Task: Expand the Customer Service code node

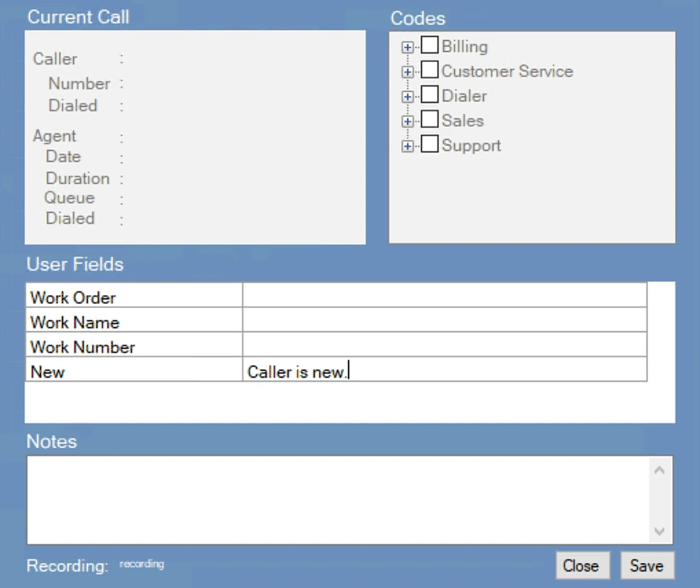Action: [x=407, y=71]
